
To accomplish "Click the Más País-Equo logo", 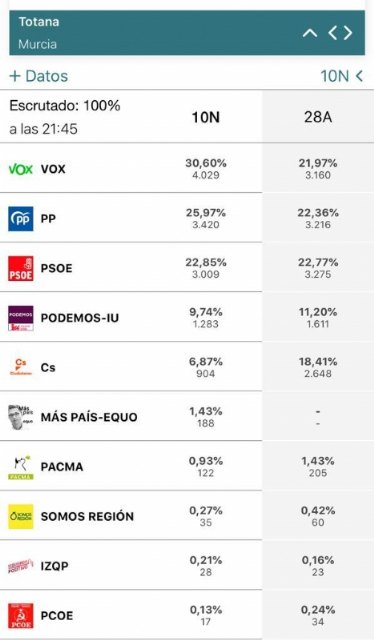I will coord(21,417).
